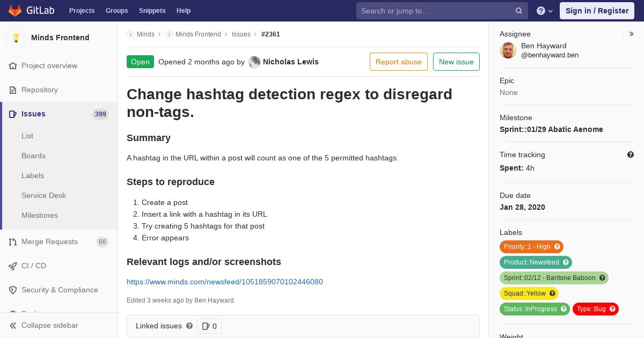
Task: Click the Merge Requests icon
Action: (x=13, y=242)
